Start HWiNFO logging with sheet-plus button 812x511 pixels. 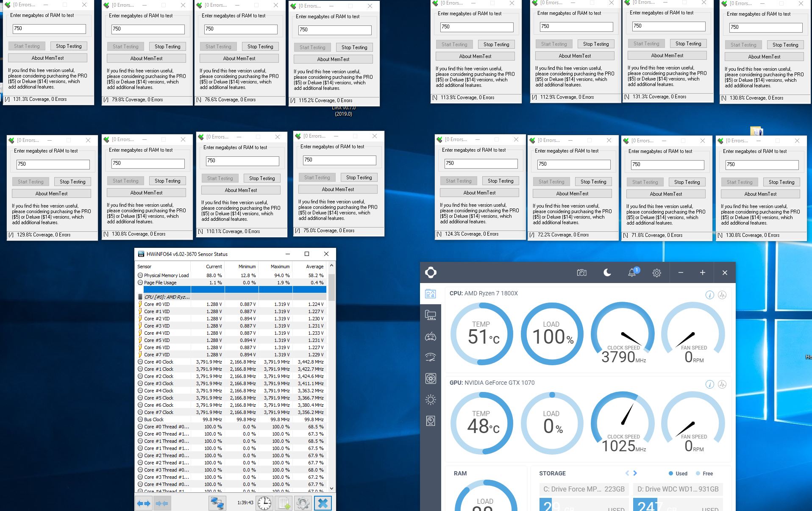point(284,503)
